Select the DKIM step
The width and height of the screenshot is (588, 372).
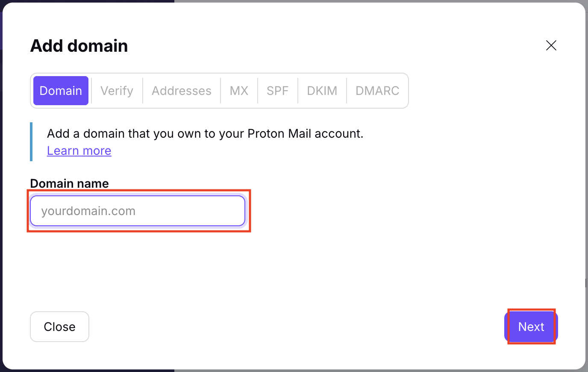(322, 90)
